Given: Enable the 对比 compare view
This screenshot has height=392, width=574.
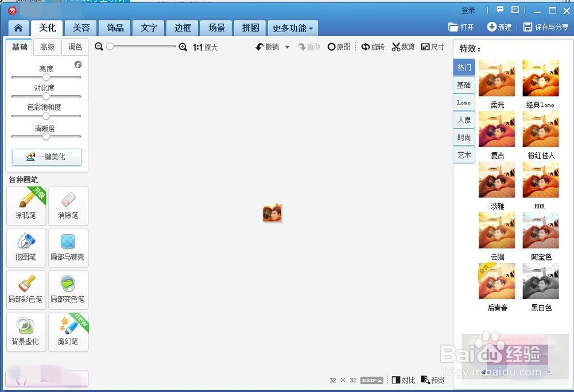Looking at the screenshot, I should [404, 380].
